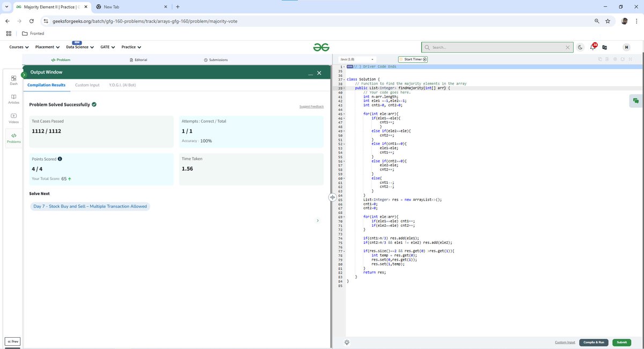Open Videos in the sidebar
Viewport: 644px width, 349px height.
(14, 118)
